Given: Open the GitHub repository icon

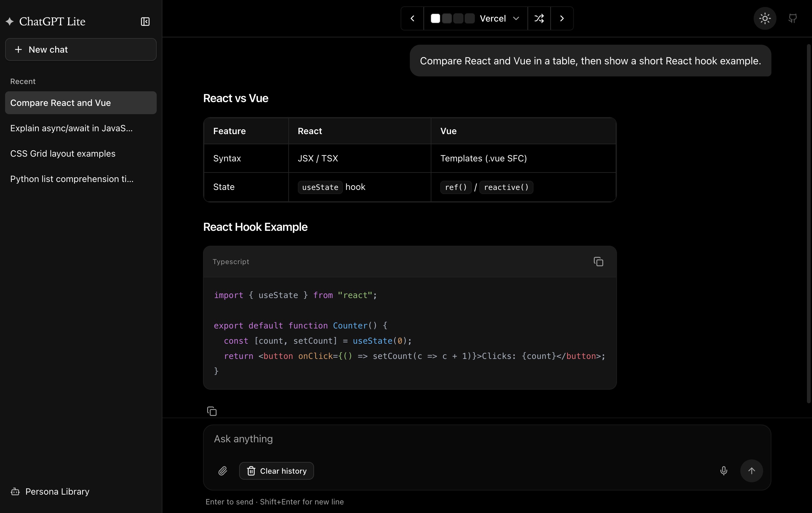Looking at the screenshot, I should pyautogui.click(x=792, y=18).
